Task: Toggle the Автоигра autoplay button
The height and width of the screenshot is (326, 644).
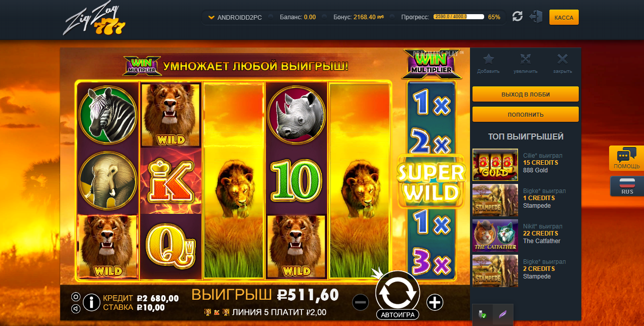Action: 398,315
